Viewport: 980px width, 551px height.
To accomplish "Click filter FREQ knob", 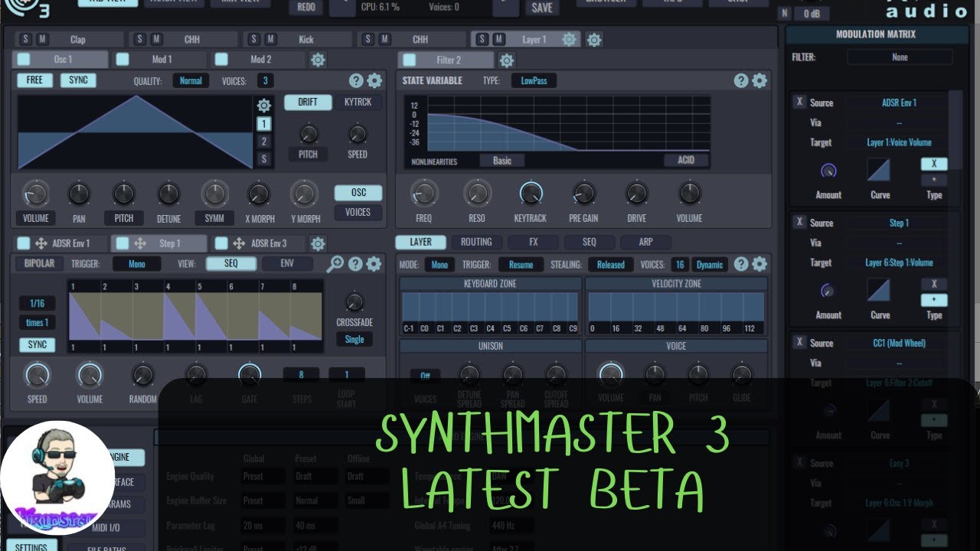I will [424, 194].
